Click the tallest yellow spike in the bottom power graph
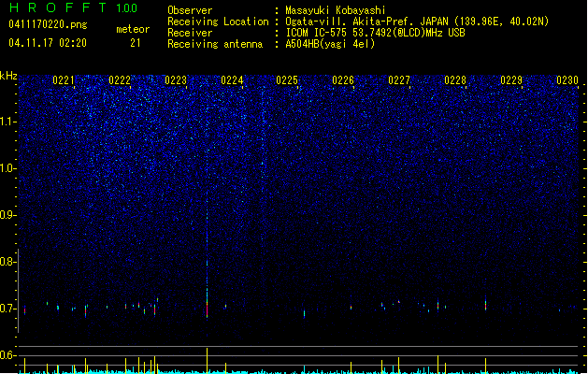The width and height of the screenshot is (588, 374). [x=207, y=361]
